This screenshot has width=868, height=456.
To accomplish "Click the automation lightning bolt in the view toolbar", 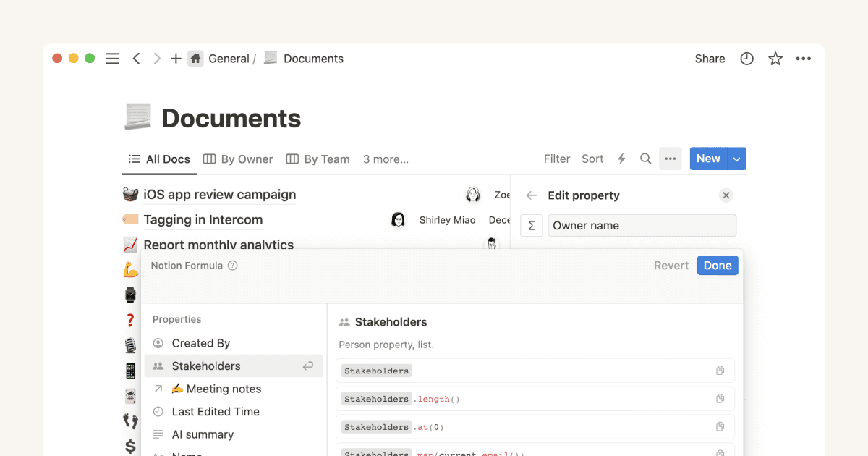I will tap(621, 159).
